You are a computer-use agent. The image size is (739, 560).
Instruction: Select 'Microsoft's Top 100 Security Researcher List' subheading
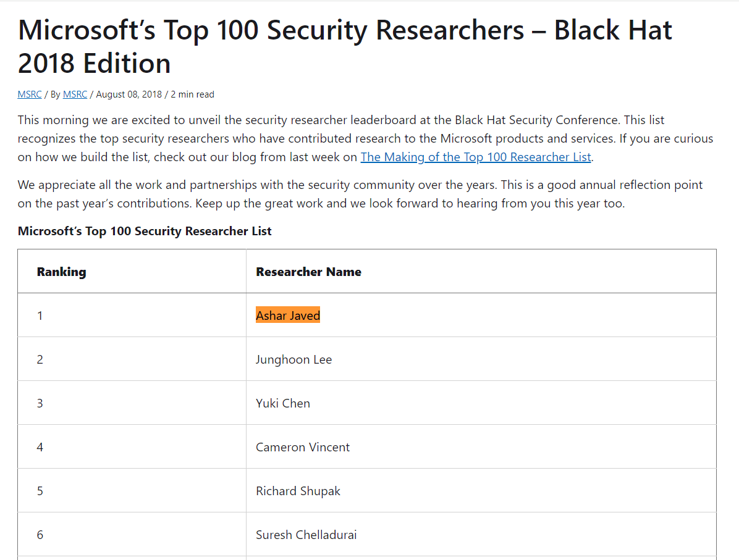click(145, 231)
